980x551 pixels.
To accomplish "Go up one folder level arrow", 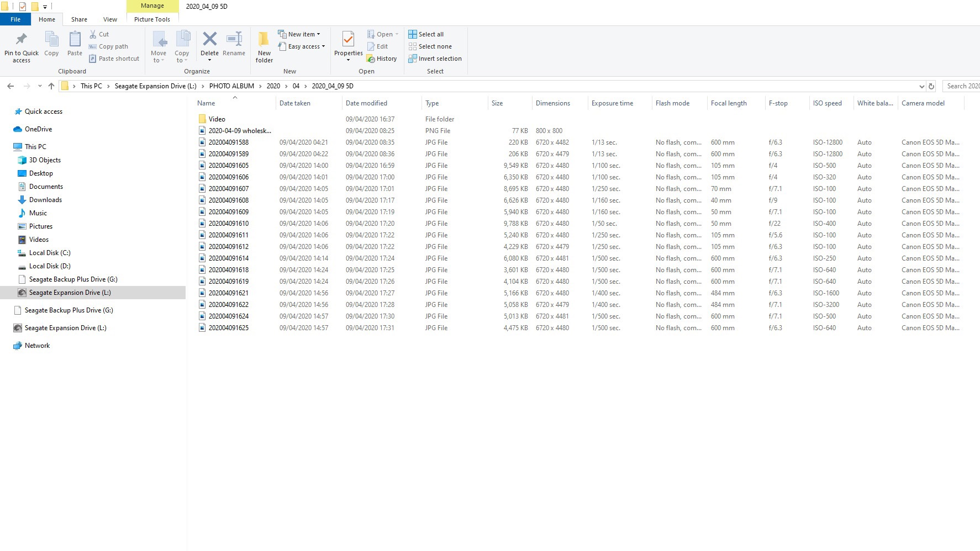I will (51, 86).
